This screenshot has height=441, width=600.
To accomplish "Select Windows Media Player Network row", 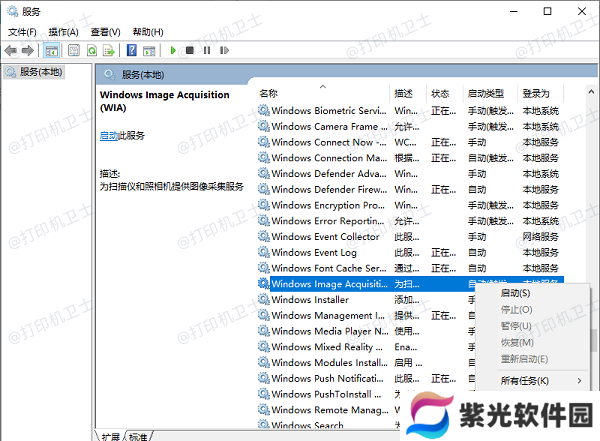I will pos(366,331).
